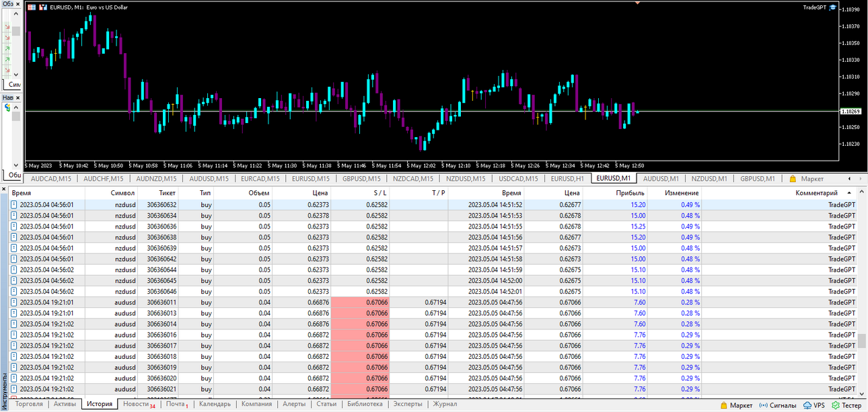Click the broker account icon in the Navigator

click(x=7, y=107)
